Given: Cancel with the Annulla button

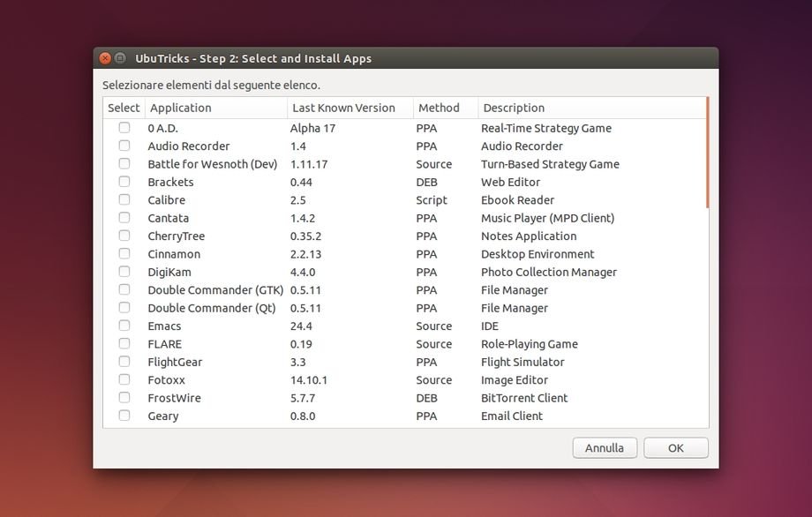Looking at the screenshot, I should [605, 448].
